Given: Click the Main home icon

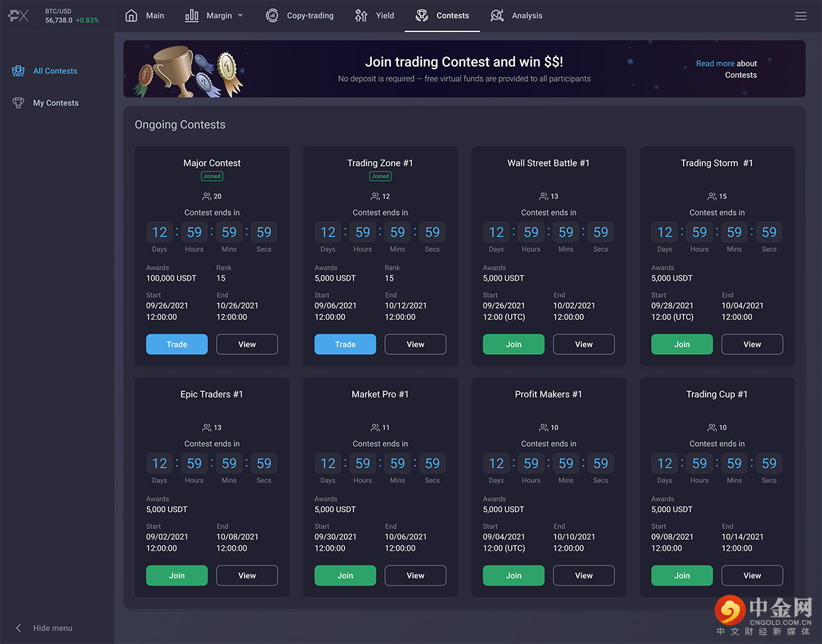Looking at the screenshot, I should coord(132,16).
